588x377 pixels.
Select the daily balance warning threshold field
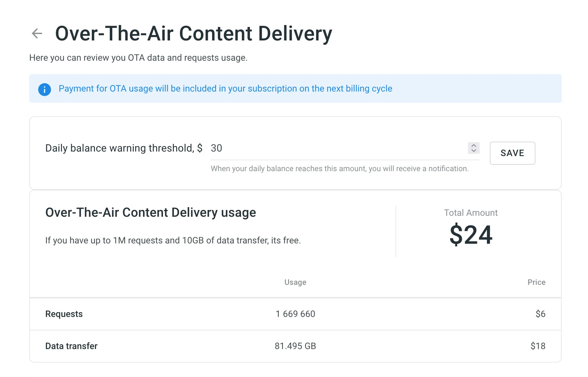[x=321, y=148]
